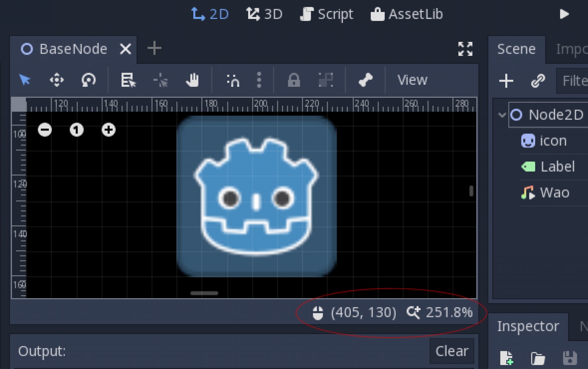Image resolution: width=588 pixels, height=369 pixels.
Task: Click the Sprite icon beside icon
Action: coord(528,141)
